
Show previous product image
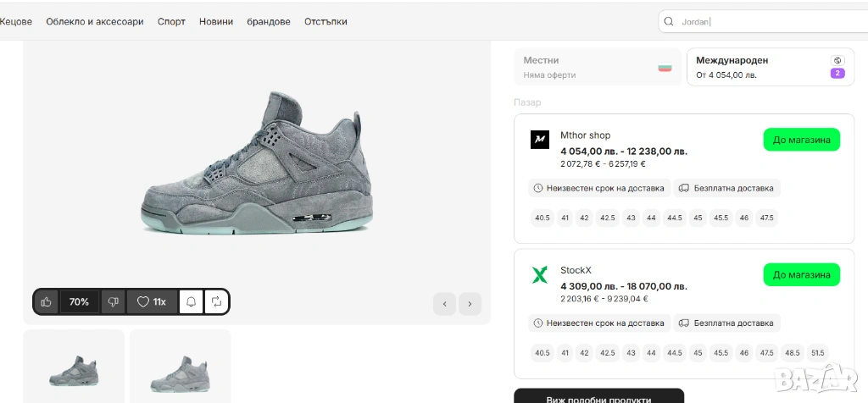click(x=445, y=304)
